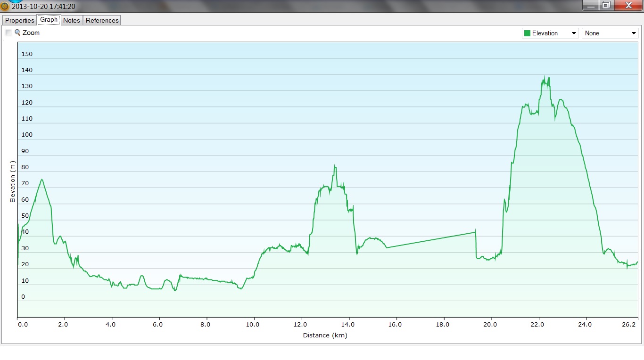The width and height of the screenshot is (644, 360).
Task: Click the highest elevation peak near 22 km
Action: coord(545,77)
